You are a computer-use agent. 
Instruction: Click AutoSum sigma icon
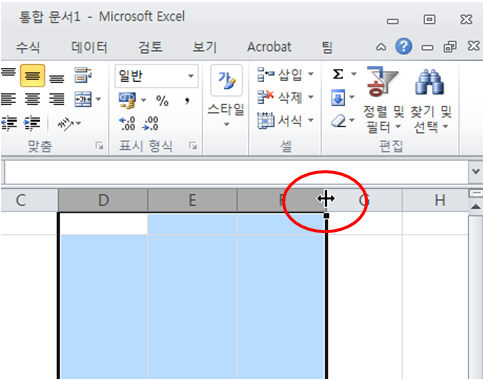pos(338,74)
